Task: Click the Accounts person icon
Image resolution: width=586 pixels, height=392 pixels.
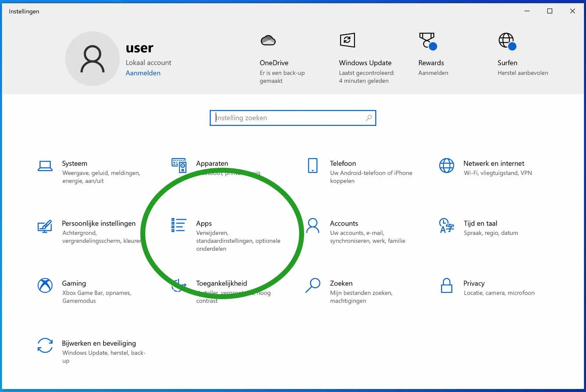Action: point(313,226)
